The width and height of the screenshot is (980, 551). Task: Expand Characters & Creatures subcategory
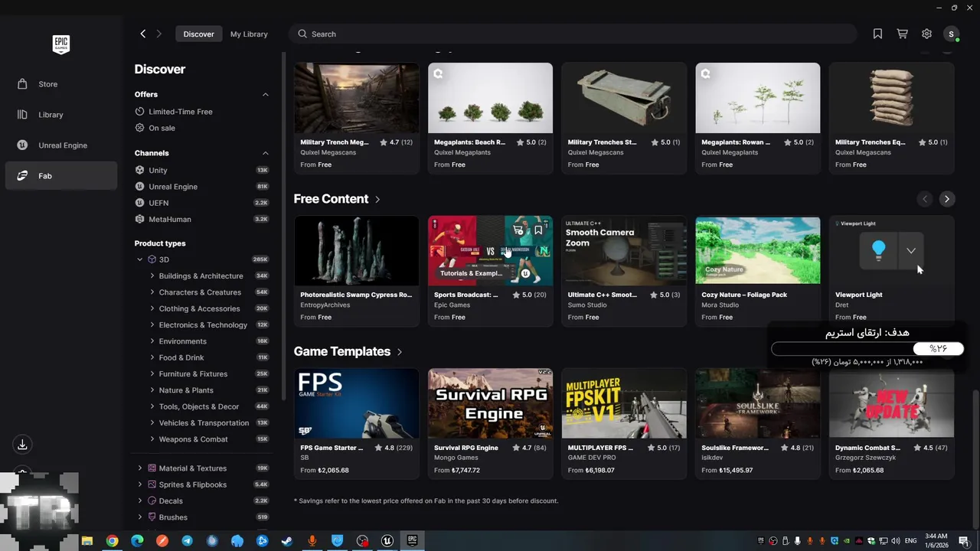(x=152, y=292)
